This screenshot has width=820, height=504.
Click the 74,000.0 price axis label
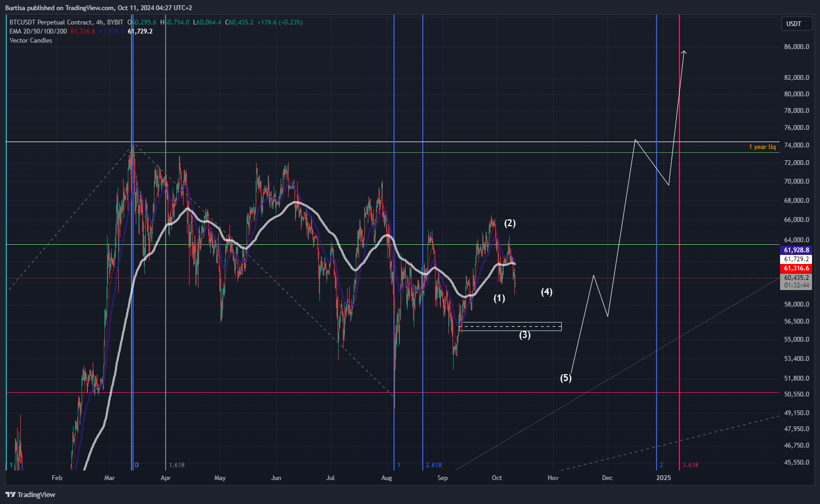tap(797, 145)
